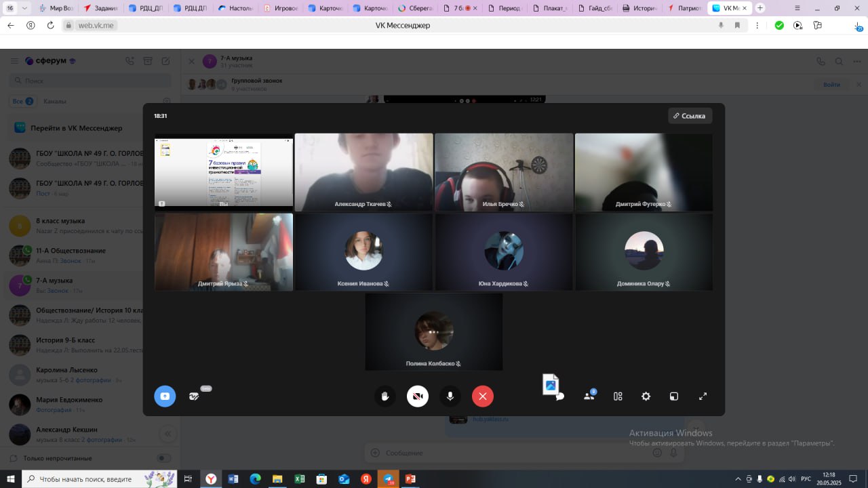Select Ксения Иванова participant tile
Viewport: 868px width, 488px height.
coord(363,252)
